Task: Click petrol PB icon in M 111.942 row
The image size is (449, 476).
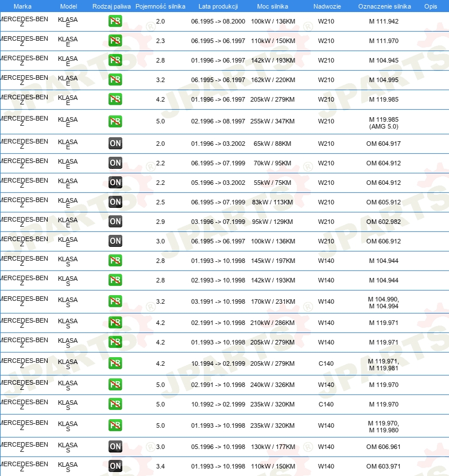Action: [115, 21]
